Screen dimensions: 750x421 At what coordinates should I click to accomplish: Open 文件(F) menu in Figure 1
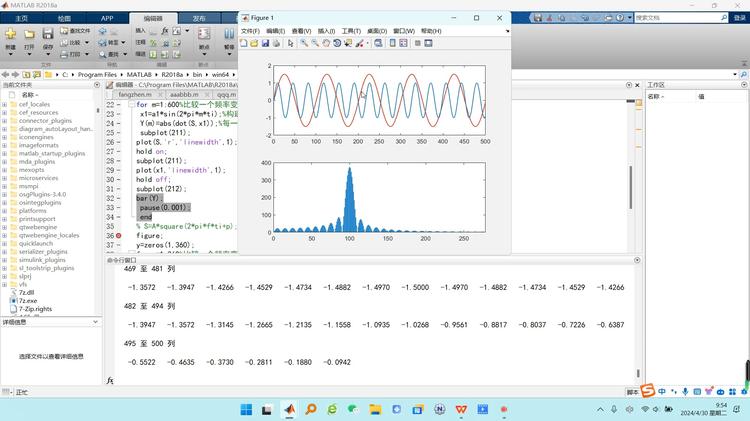250,31
